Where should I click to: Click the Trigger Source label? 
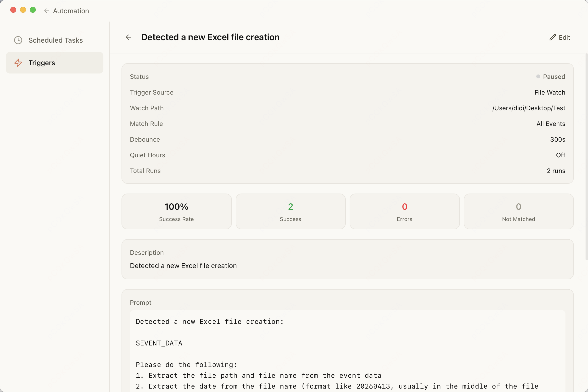point(151,92)
